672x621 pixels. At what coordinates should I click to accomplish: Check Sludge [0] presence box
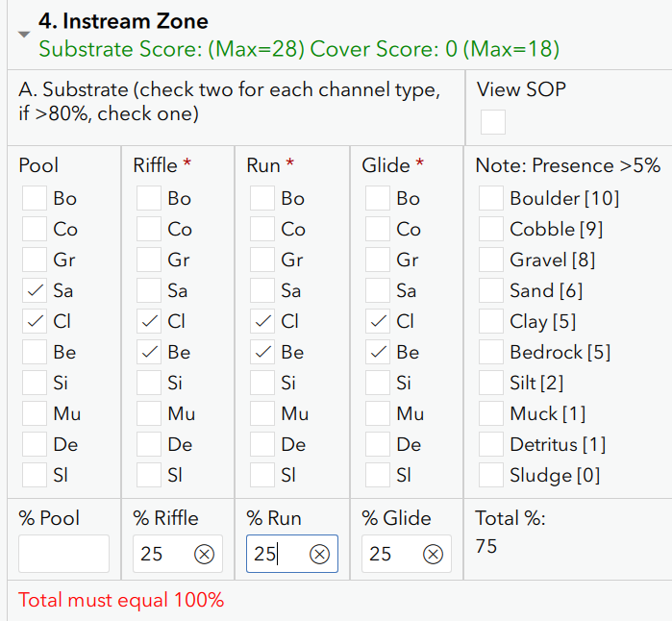490,475
